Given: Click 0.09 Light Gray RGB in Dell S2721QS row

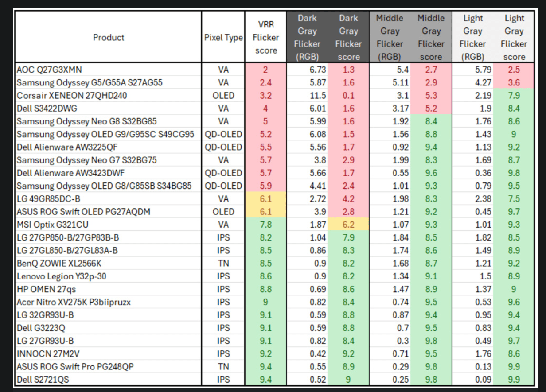Looking at the screenshot, I should [472, 379].
